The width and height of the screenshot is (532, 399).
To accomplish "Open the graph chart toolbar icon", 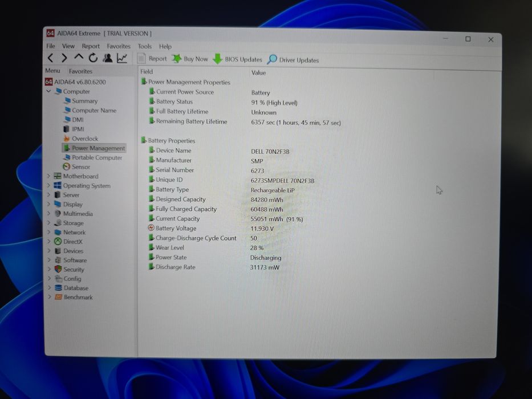I will point(122,58).
